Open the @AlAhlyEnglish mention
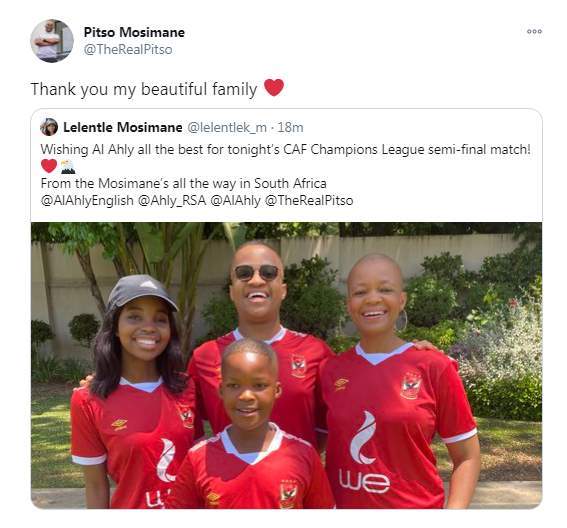The height and width of the screenshot is (528, 567). click(x=87, y=200)
